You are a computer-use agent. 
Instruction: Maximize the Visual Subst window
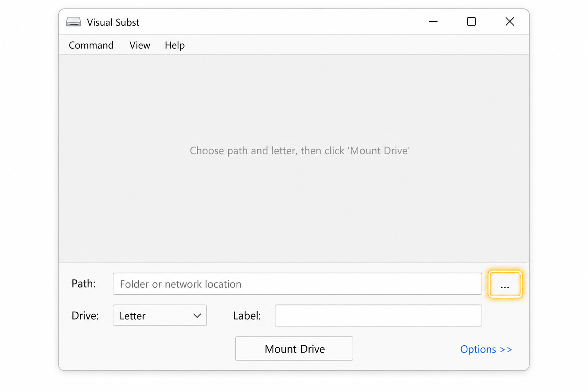click(471, 22)
